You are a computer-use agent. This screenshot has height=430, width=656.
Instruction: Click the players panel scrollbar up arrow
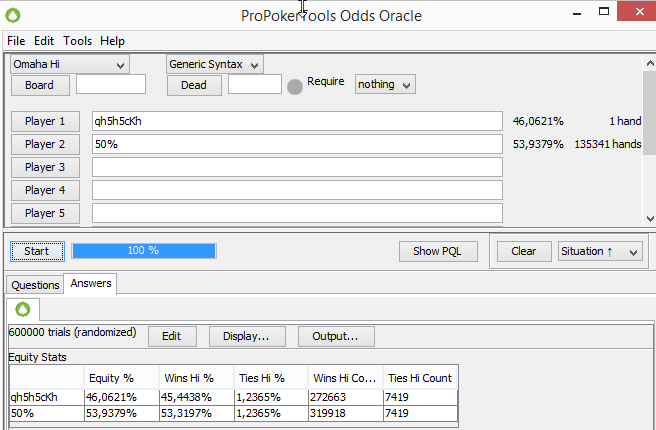(650, 64)
